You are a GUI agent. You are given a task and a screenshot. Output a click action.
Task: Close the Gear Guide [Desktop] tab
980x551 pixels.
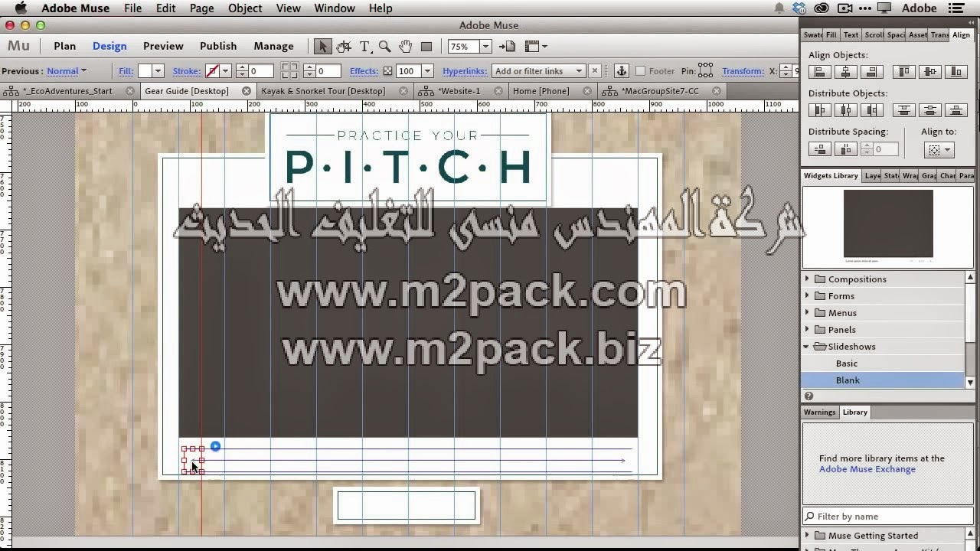(247, 91)
